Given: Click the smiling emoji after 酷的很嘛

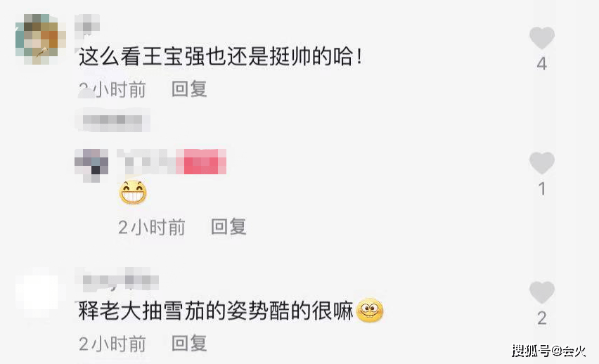Looking at the screenshot, I should point(369,310).
